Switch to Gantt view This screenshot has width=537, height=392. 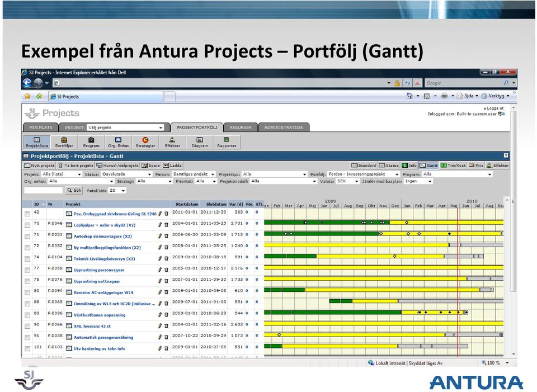click(x=429, y=166)
